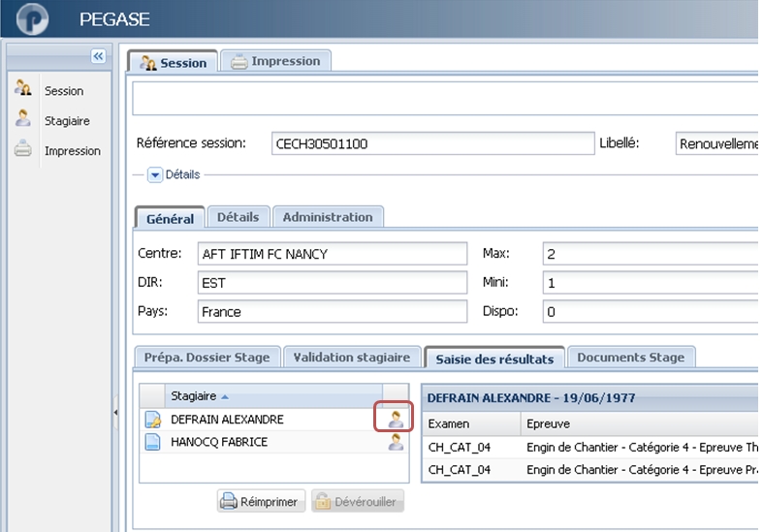Select the DEFRAIN ALEXANDRE row
This screenshot has width=763, height=532.
pyautogui.click(x=274, y=420)
